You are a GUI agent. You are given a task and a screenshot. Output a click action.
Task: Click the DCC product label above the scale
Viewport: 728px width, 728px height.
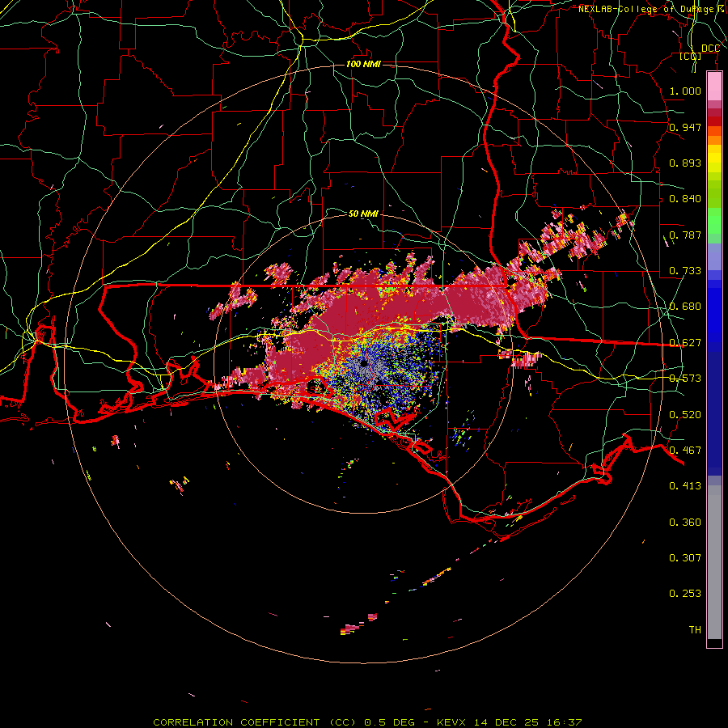click(710, 49)
